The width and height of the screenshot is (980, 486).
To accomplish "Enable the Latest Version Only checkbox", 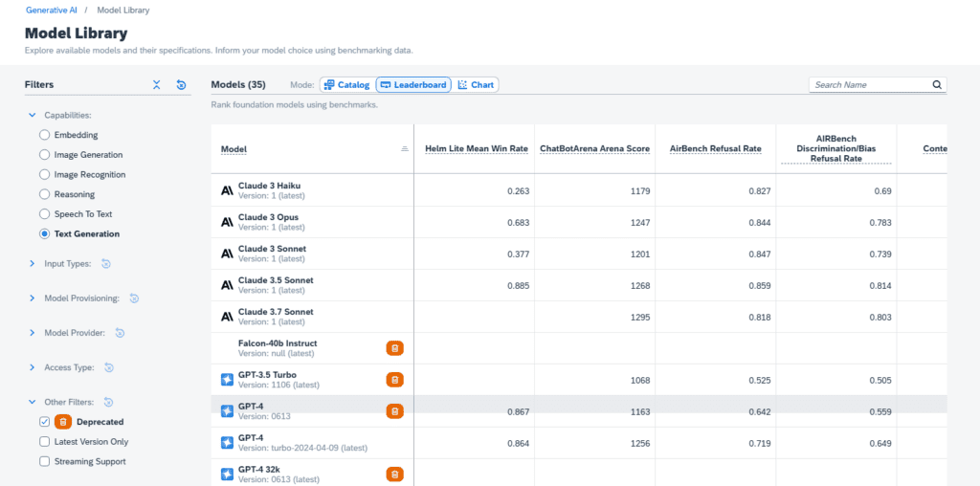I will tap(45, 442).
